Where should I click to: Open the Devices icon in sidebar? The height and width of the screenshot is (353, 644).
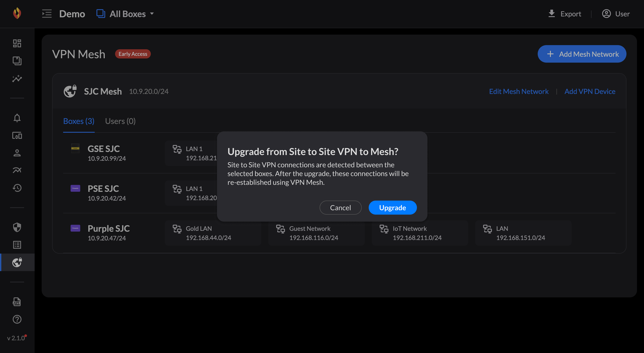click(x=17, y=135)
